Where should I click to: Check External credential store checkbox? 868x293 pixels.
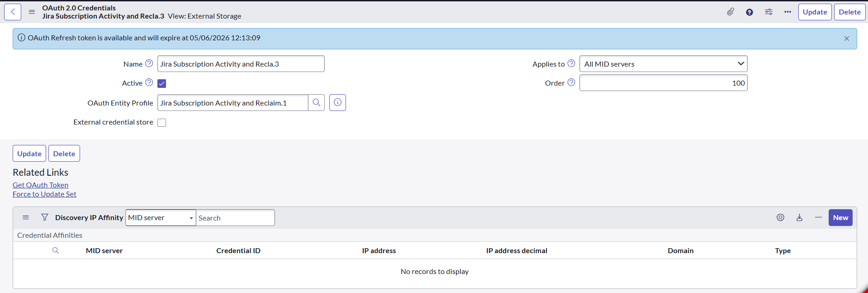point(162,123)
